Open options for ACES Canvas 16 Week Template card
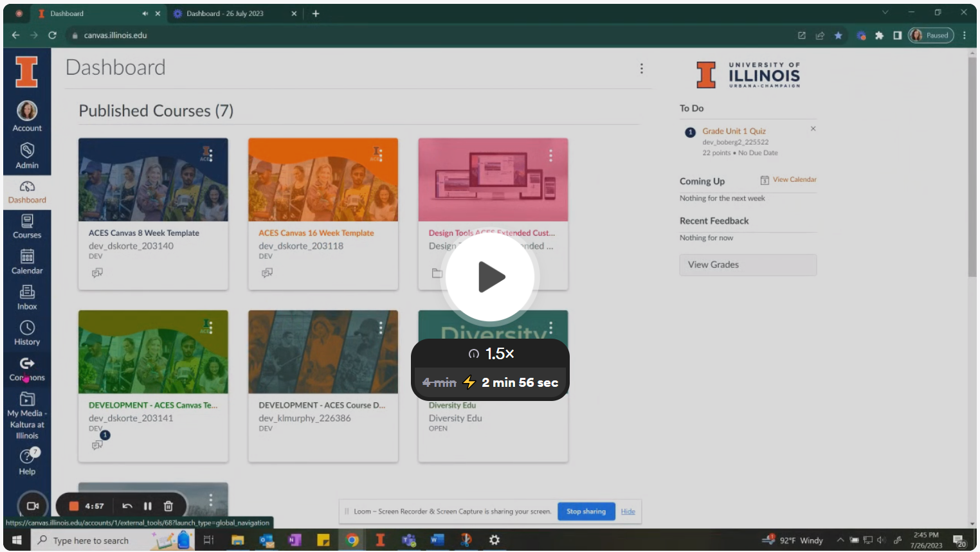Viewport: 980px width, 552px height. (x=381, y=156)
